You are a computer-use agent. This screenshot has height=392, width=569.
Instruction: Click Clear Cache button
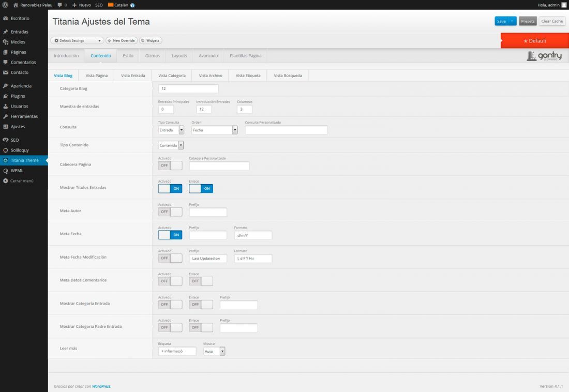pyautogui.click(x=552, y=21)
